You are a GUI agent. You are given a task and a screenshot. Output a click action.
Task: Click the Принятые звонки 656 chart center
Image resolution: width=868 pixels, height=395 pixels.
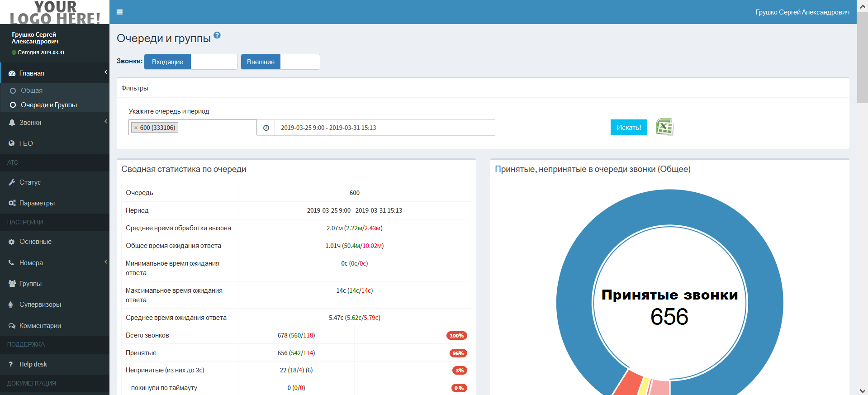click(x=669, y=307)
